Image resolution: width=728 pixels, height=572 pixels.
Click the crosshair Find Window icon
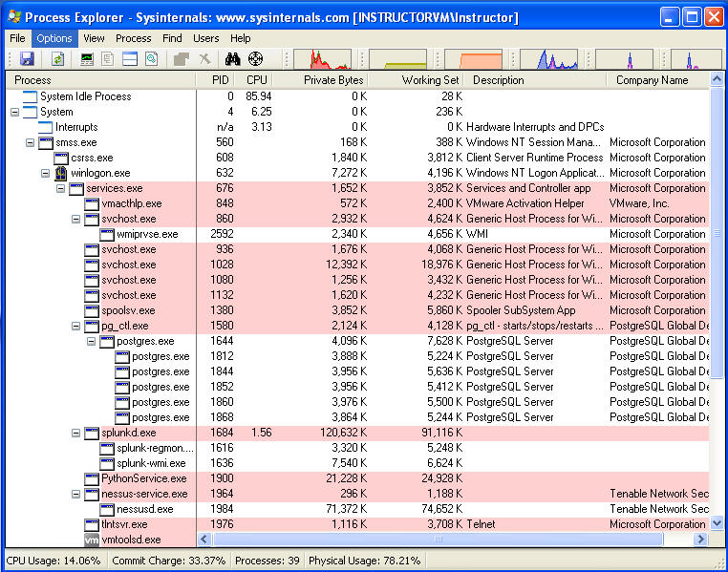pos(255,59)
